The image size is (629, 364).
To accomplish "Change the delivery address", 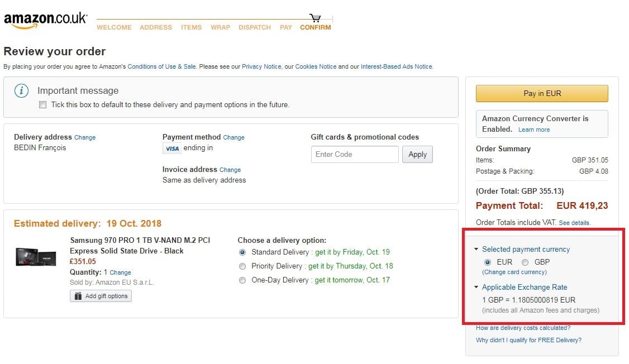I will coord(85,137).
